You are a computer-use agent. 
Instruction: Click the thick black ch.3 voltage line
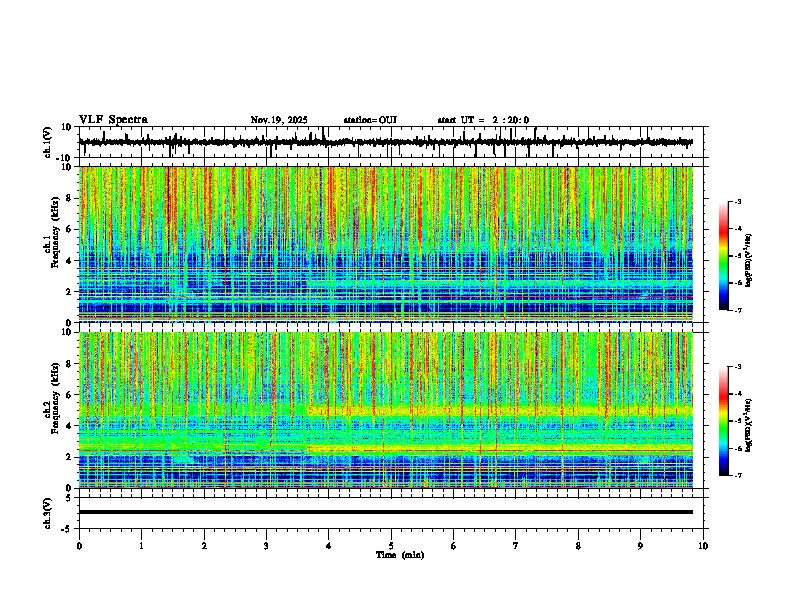[386, 512]
